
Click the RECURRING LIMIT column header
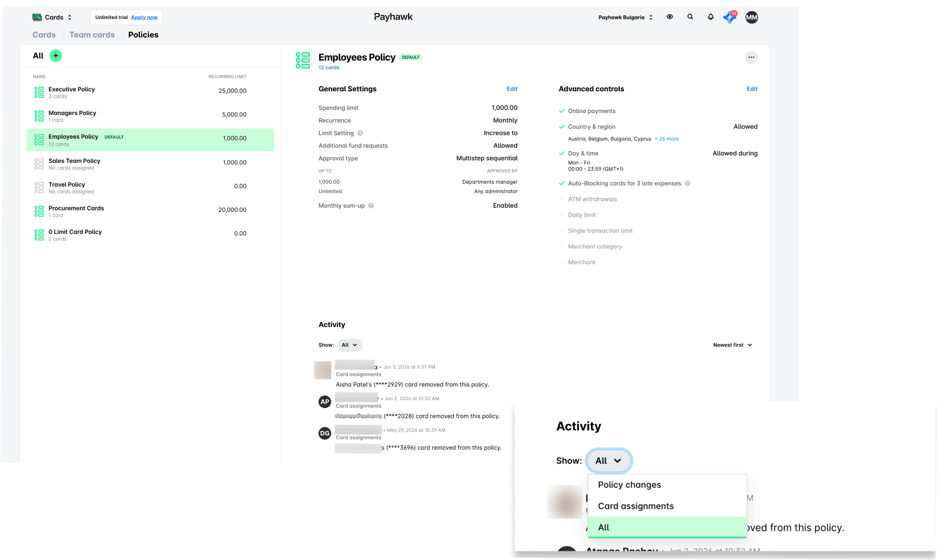pos(227,76)
